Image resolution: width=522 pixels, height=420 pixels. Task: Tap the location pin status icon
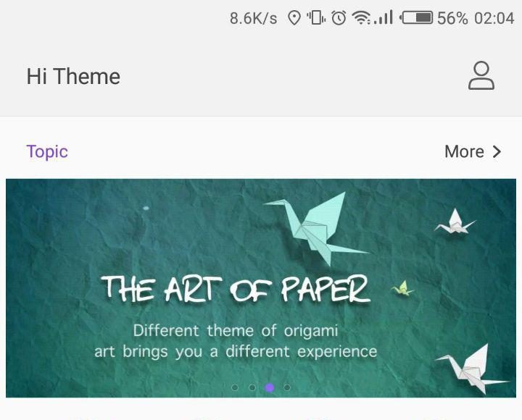coord(294,17)
